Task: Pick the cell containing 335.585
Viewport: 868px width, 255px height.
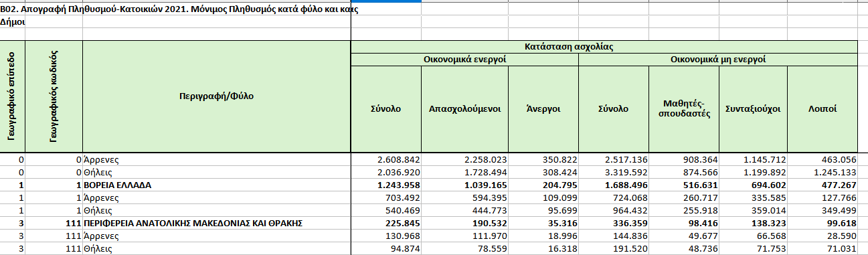Action: (753, 198)
